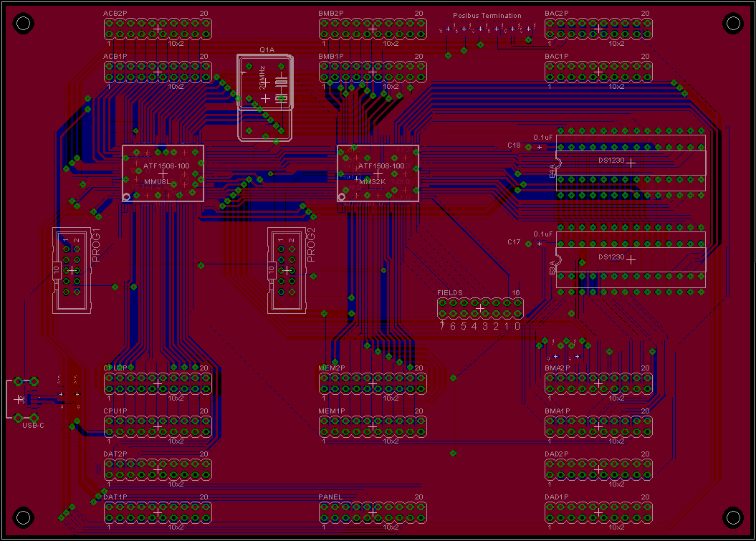
Task: Select the MEM2P header label
Action: coord(332,368)
